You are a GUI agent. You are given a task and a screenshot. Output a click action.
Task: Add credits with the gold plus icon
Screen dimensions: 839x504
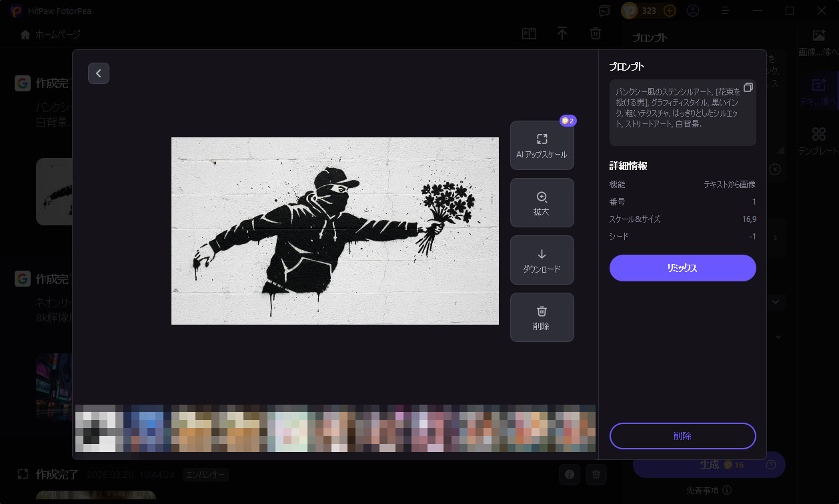point(668,11)
